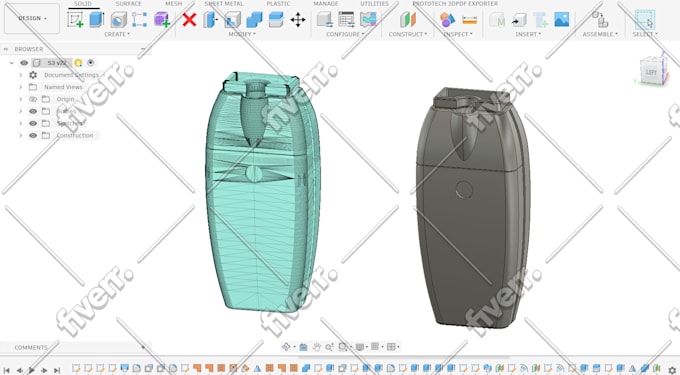The height and width of the screenshot is (375, 680).
Task: Open the Create dropdown menu
Action: pyautogui.click(x=117, y=34)
